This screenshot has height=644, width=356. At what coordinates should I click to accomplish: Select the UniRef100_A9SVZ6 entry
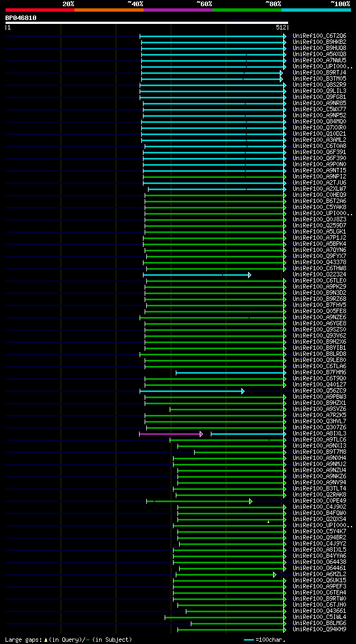pyautogui.click(x=319, y=409)
